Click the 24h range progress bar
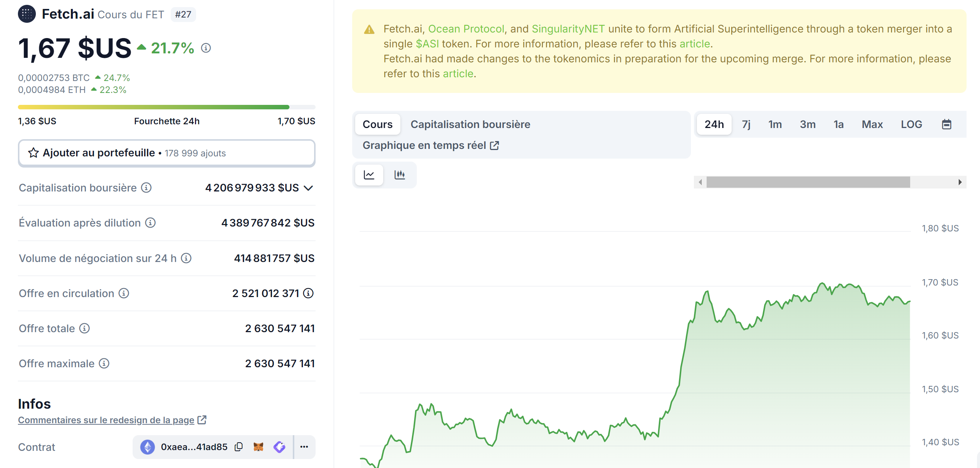Viewport: 980px width, 468px height. (167, 107)
